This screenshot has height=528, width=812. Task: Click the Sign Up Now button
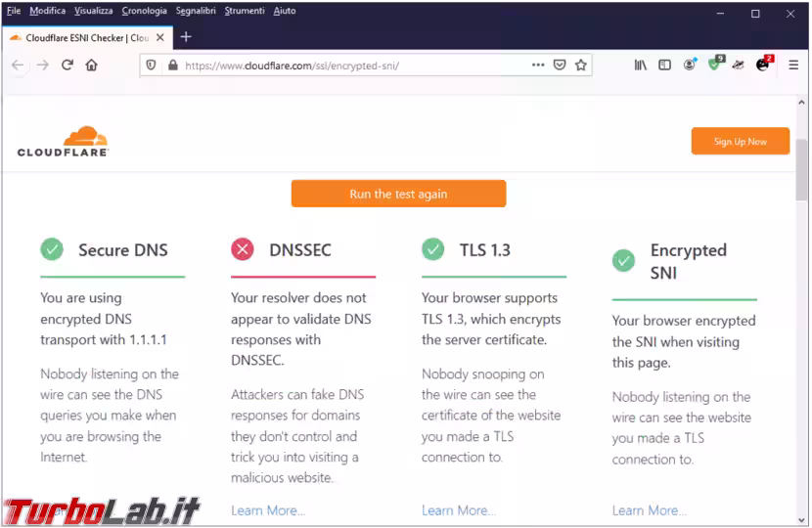(740, 141)
